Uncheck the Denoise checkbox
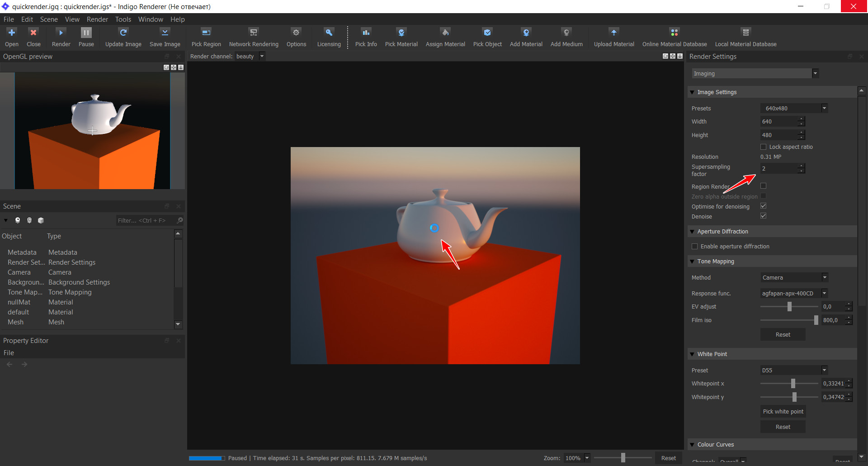 coord(764,216)
